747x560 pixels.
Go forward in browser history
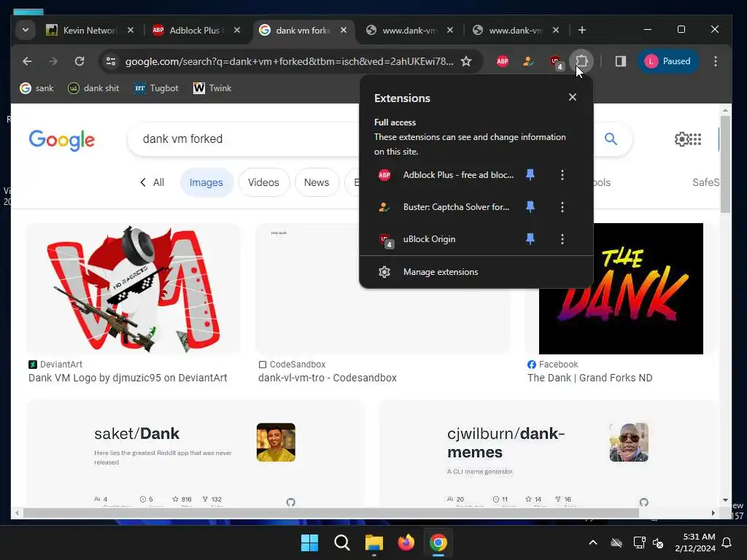[53, 61]
